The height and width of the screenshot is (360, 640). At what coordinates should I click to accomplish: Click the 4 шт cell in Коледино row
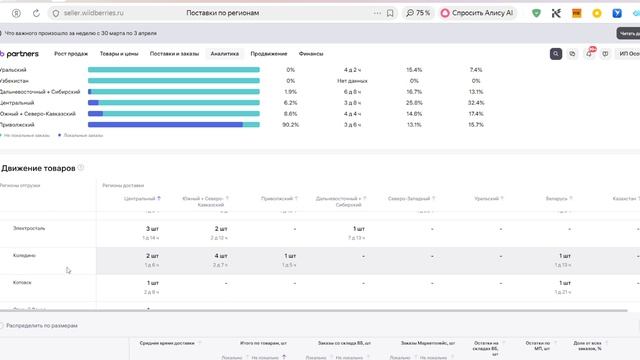pos(221,256)
